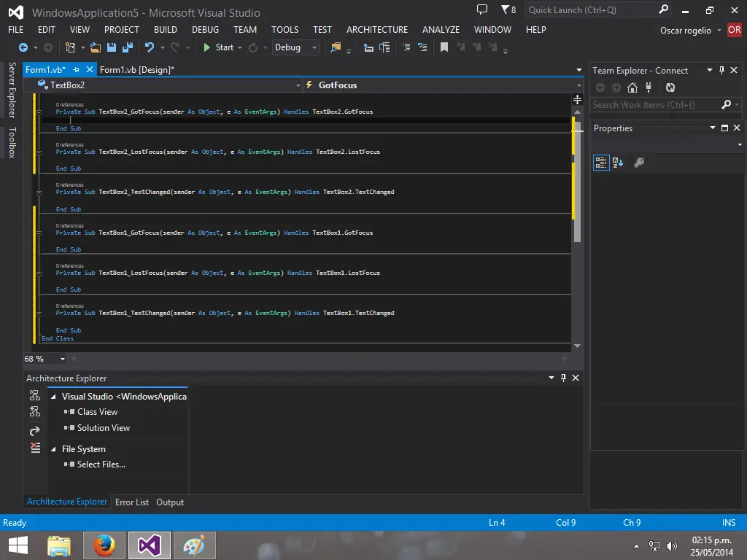Open the 68 % zoom level dropdown

click(63, 359)
